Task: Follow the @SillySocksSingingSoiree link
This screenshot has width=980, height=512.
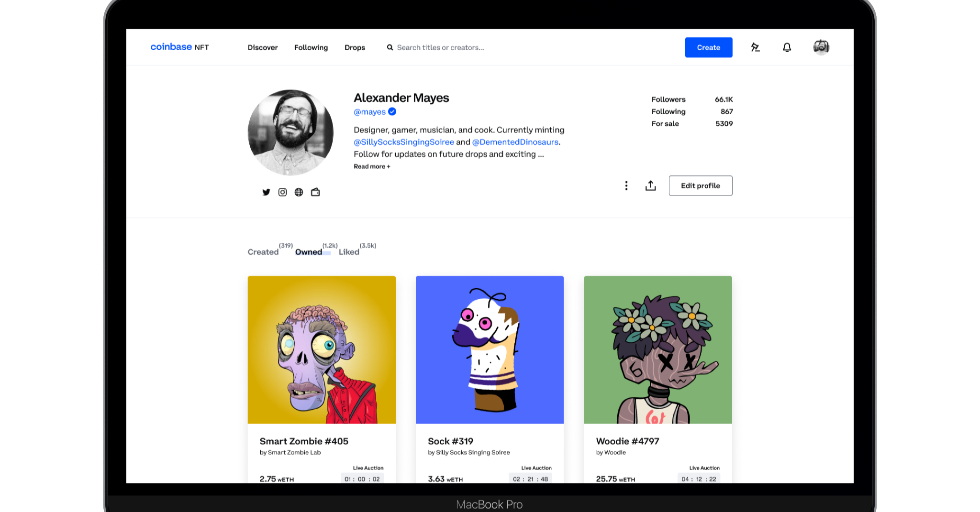Action: point(403,142)
